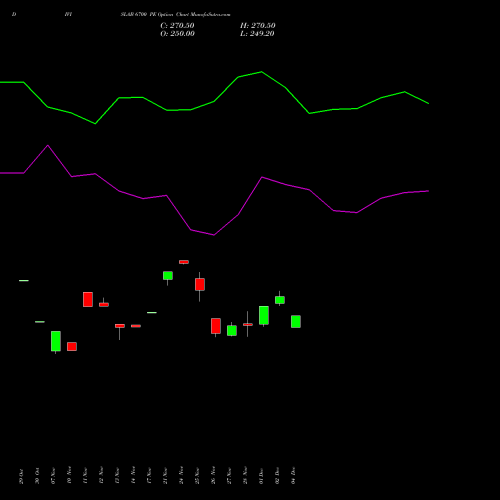This screenshot has height=500, width=500.
Task: Click the red candle above 26 Nov
Action: (x=216, y=326)
